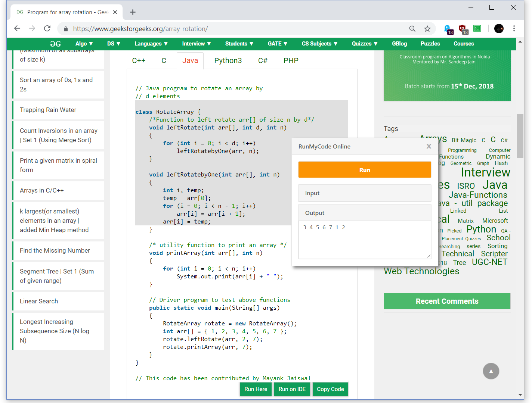Screen dimensions: 532x403
Task: Click the Recent Comments header
Action: pyautogui.click(x=447, y=301)
